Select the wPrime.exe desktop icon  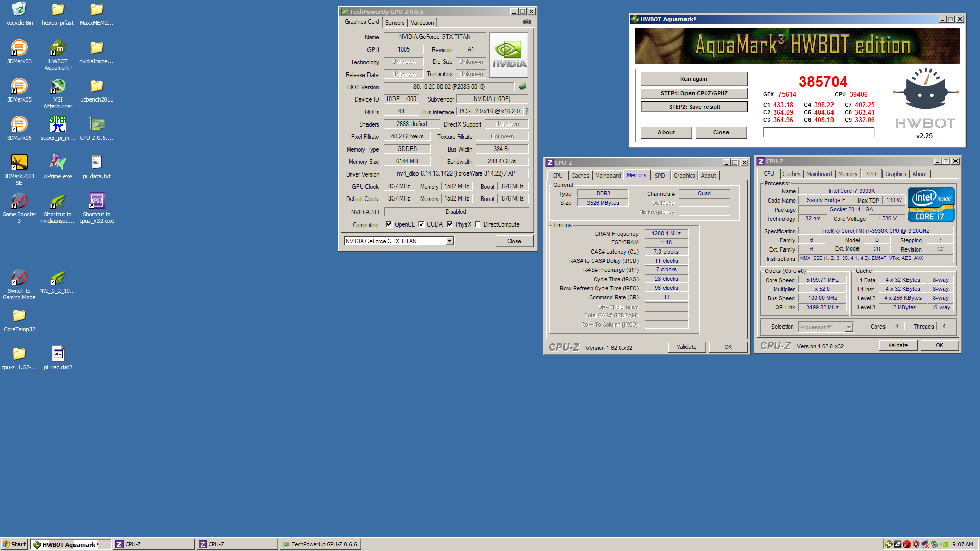[58, 166]
